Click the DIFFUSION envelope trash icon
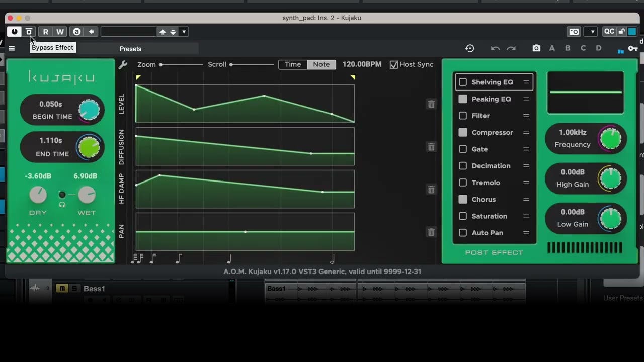 [431, 147]
